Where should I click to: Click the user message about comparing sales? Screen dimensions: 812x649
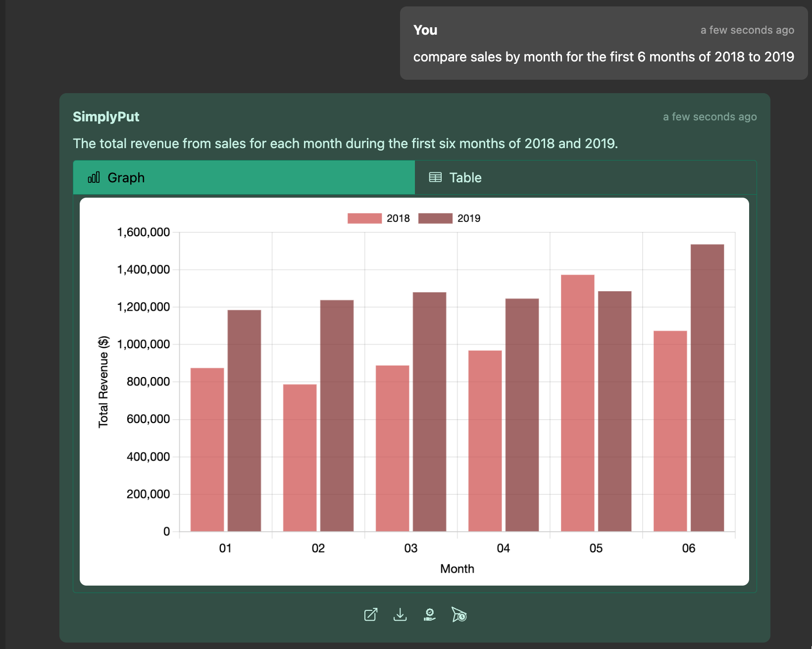click(604, 57)
